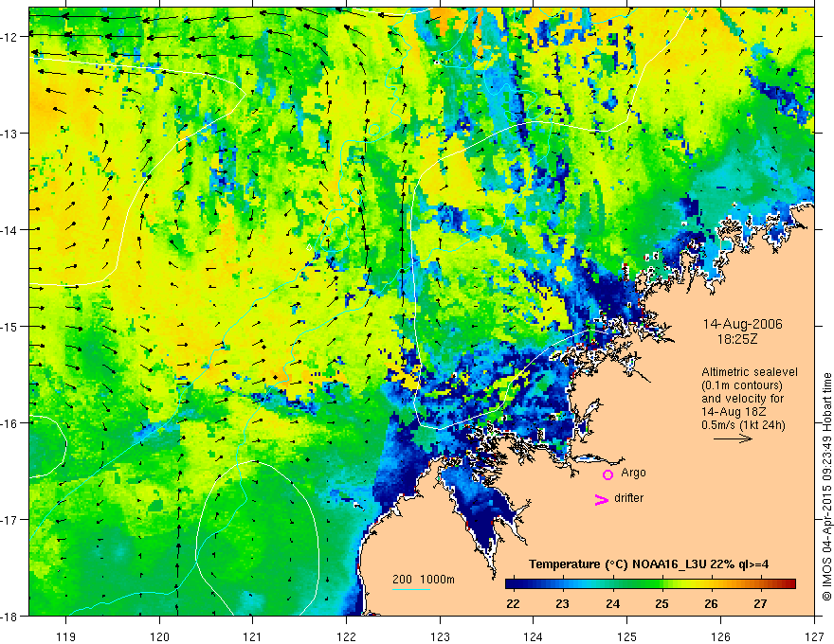The image size is (834, 644).
Task: Click longitude axis label 119
Action: [66, 636]
